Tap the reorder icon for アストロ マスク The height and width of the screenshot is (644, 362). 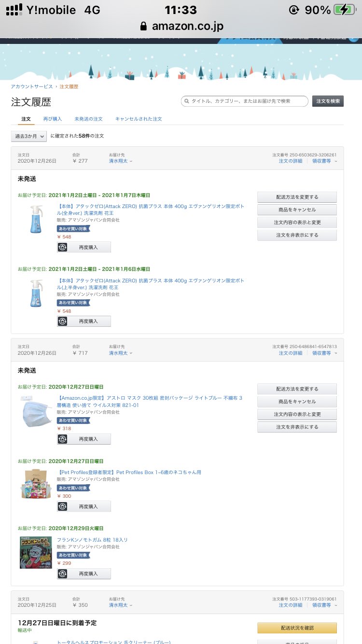click(x=63, y=439)
